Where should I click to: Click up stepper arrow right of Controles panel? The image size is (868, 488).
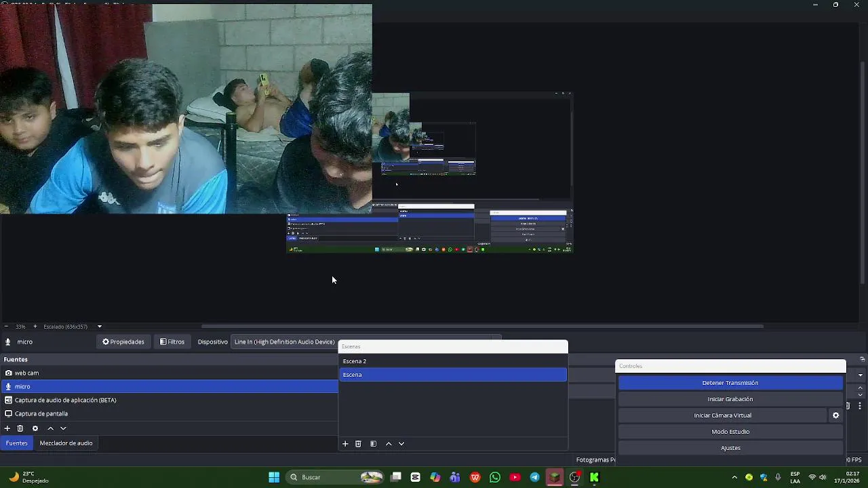(860, 388)
